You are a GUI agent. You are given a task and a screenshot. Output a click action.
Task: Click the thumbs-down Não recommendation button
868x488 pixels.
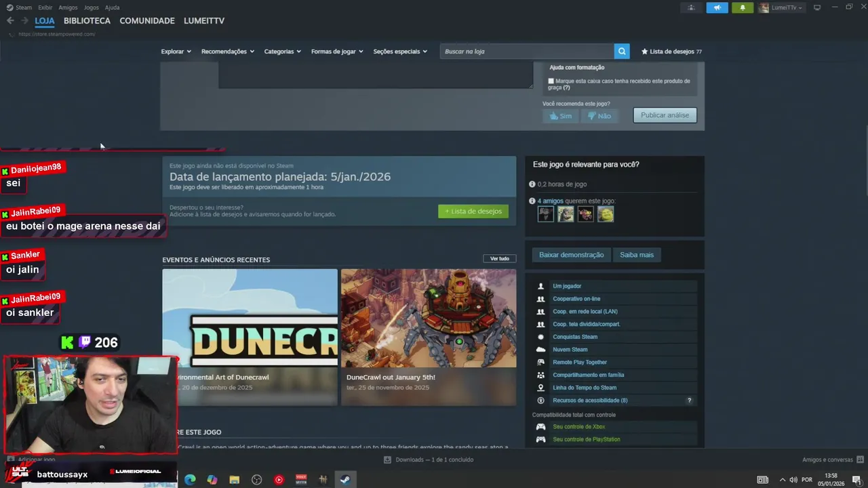(x=599, y=116)
